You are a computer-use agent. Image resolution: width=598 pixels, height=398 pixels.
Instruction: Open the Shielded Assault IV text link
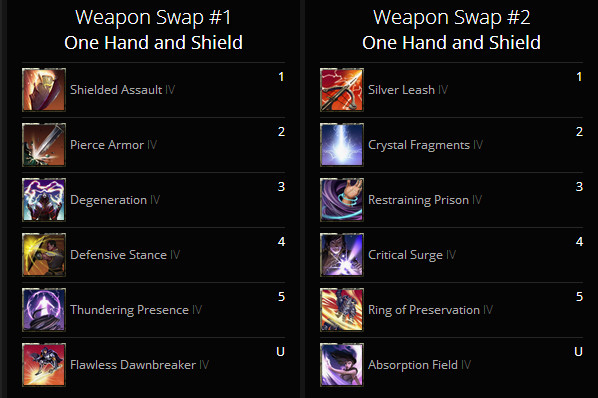[122, 90]
